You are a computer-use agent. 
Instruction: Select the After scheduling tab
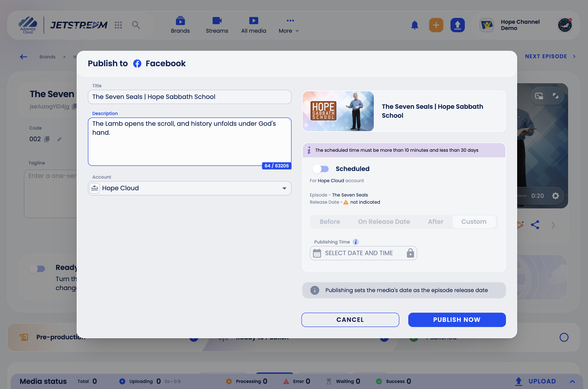[x=435, y=222]
